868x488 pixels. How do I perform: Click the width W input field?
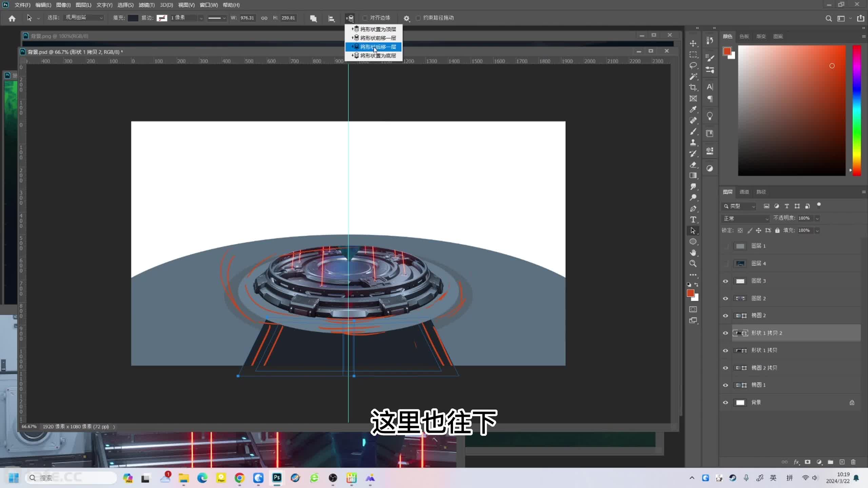pos(248,18)
